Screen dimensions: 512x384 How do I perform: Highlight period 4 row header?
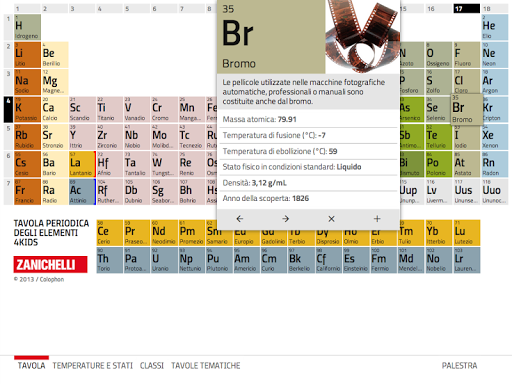tap(8, 109)
